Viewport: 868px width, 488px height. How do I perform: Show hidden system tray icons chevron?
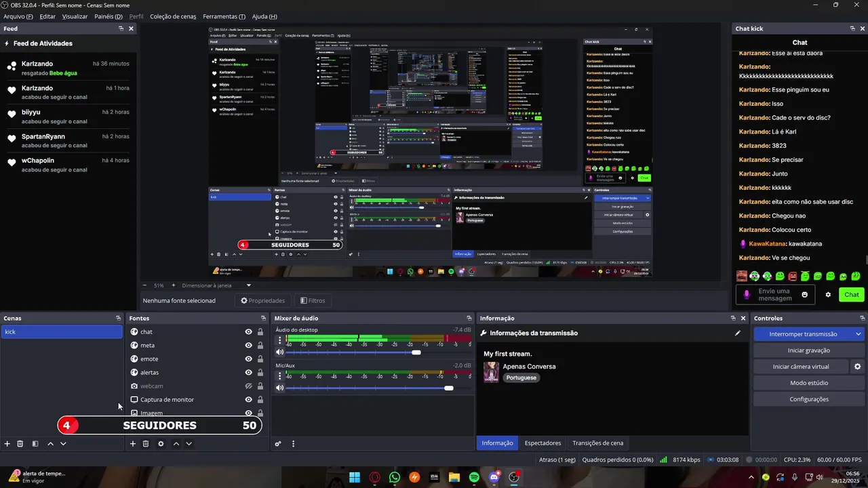tap(751, 477)
